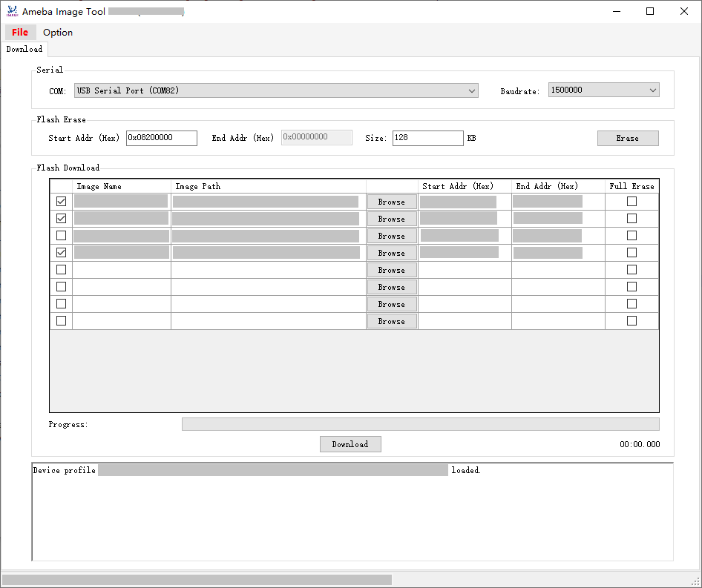Click the Download button

350,444
